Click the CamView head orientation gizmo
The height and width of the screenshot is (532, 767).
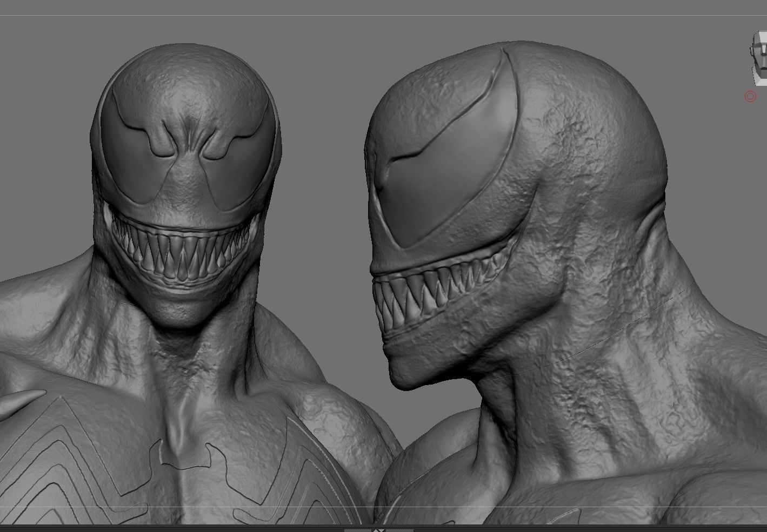tap(758, 58)
